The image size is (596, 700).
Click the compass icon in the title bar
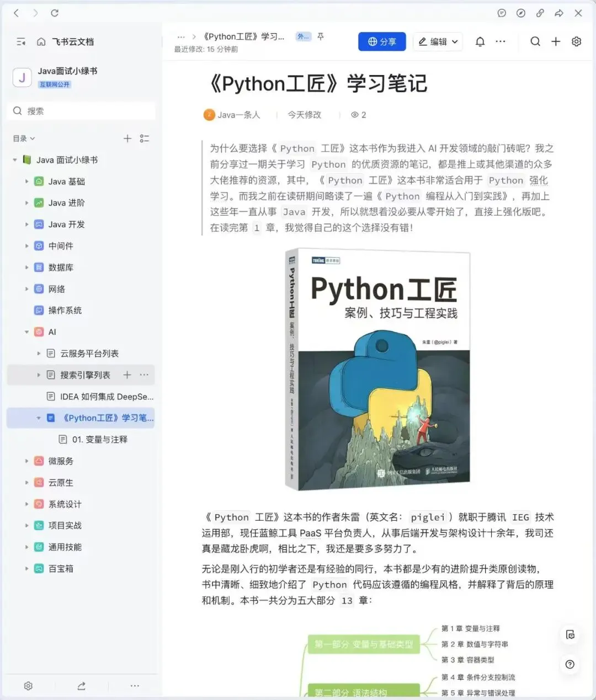(521, 13)
